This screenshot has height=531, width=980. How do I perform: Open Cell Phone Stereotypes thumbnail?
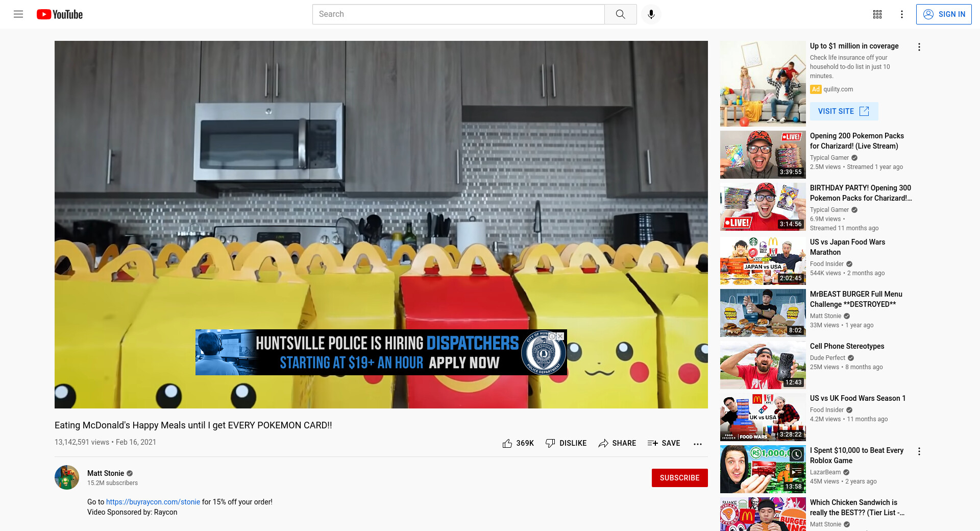(763, 365)
